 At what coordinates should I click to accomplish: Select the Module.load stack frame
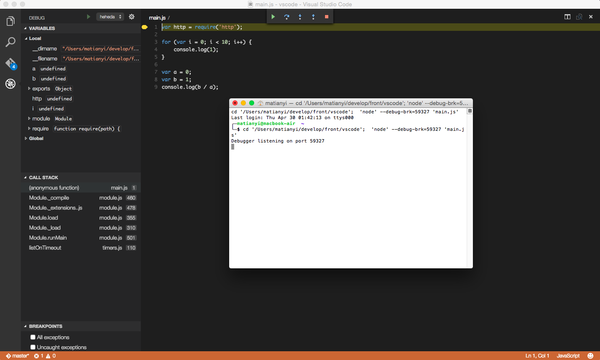pyautogui.click(x=81, y=218)
